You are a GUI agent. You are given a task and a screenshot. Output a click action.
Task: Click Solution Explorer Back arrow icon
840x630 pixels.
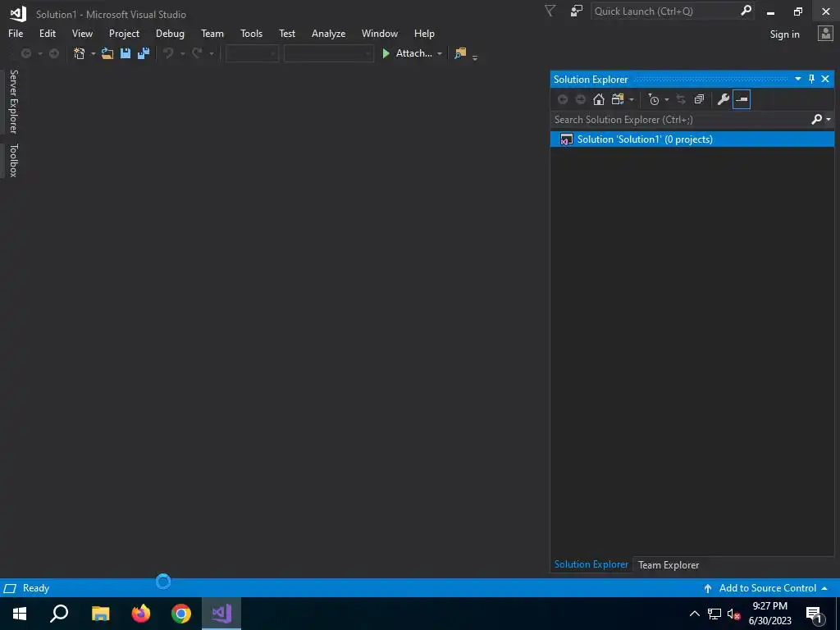pos(563,99)
